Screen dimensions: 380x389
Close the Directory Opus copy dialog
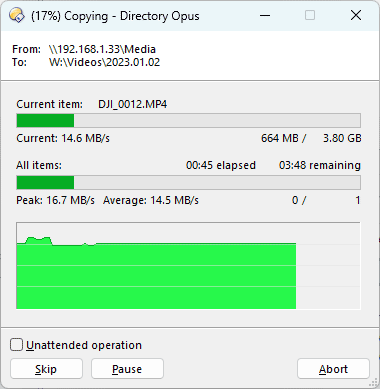[356, 15]
